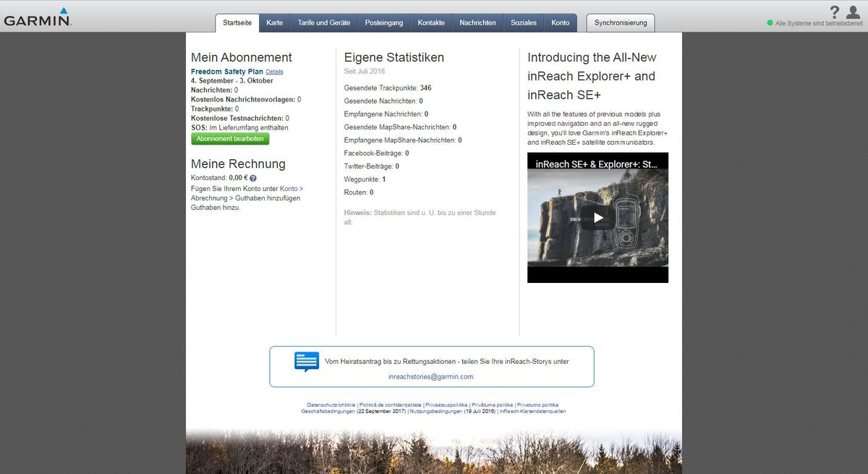Click the Freedom Safety Plan name

click(x=227, y=72)
